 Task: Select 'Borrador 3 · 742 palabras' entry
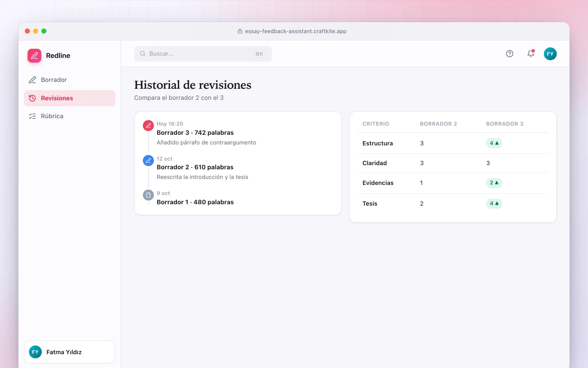point(195,133)
